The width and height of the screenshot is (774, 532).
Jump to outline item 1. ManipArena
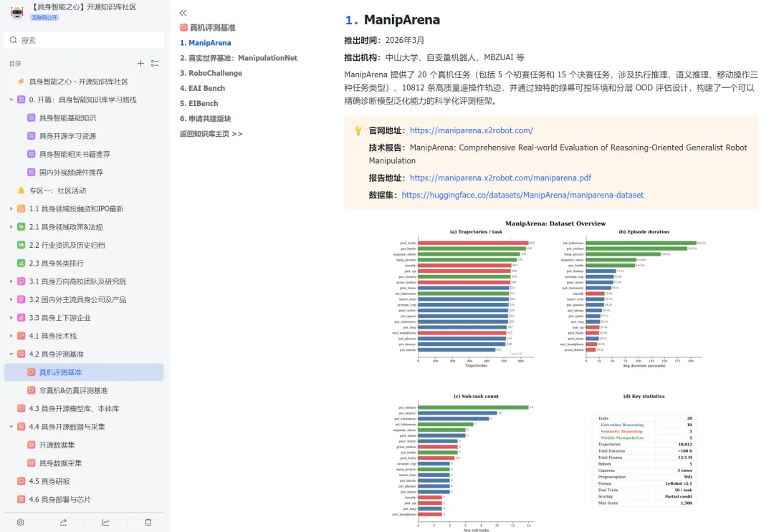point(206,43)
